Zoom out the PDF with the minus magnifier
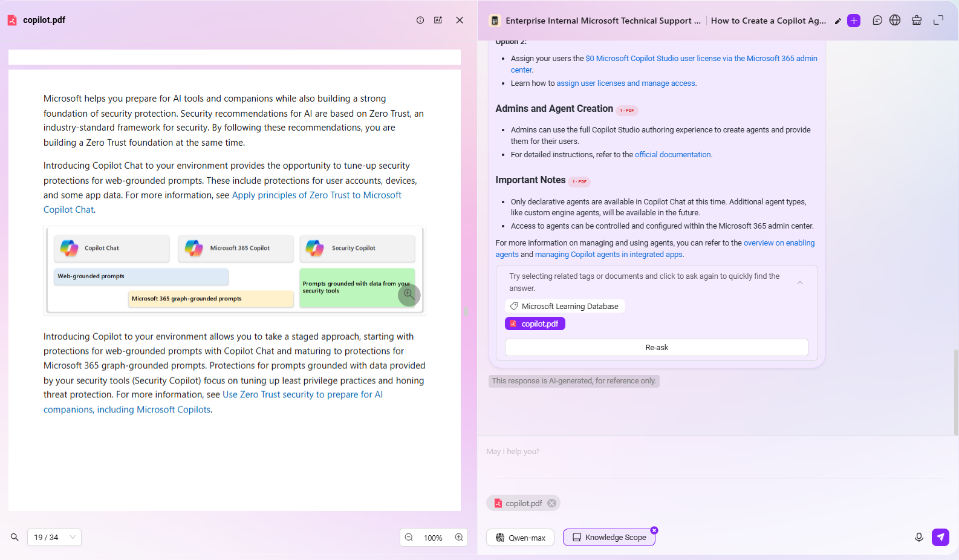959x560 pixels. 409,537
